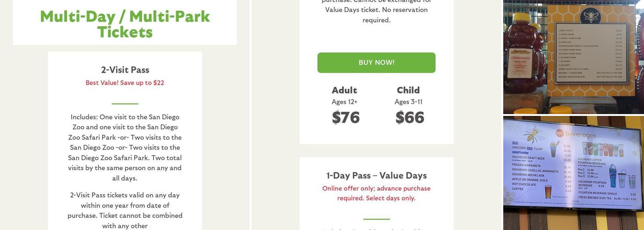The image size is (644, 230).
Task: Click the Child $66 price
Action: click(409, 117)
